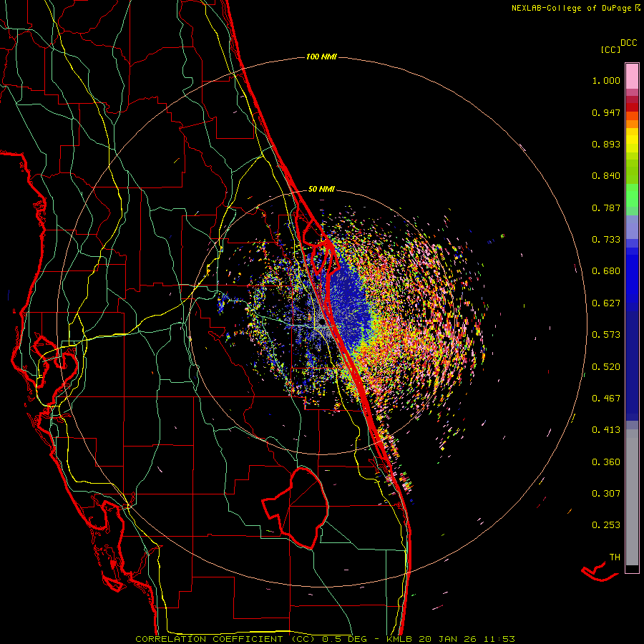Click the 0.360 scale value
Viewport: 644px width, 644px height.
point(606,462)
